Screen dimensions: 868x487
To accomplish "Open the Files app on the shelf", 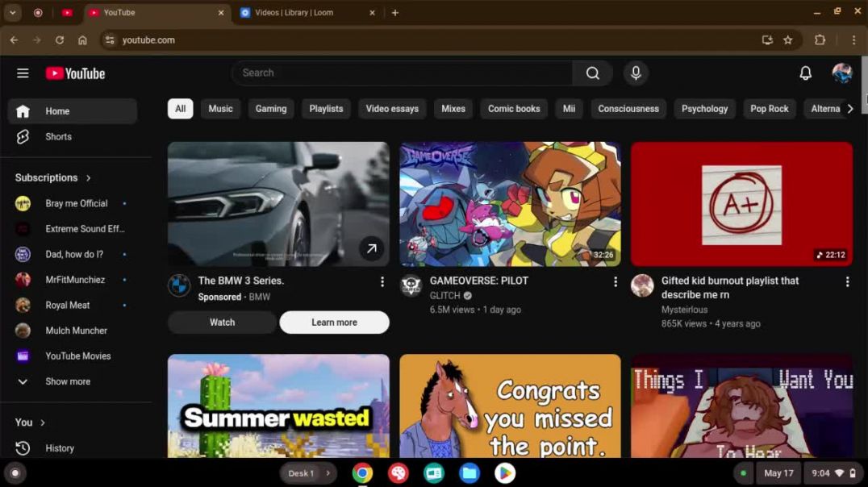I will coord(469,473).
